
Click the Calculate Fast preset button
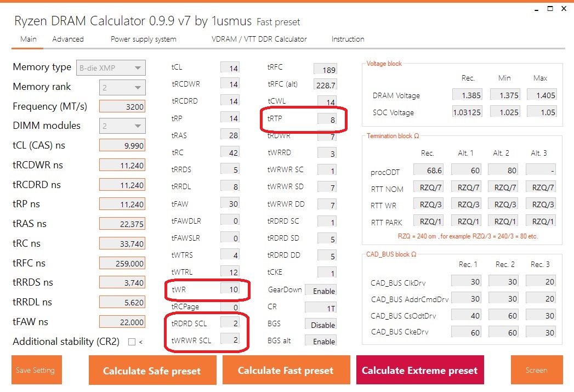pos(286,371)
